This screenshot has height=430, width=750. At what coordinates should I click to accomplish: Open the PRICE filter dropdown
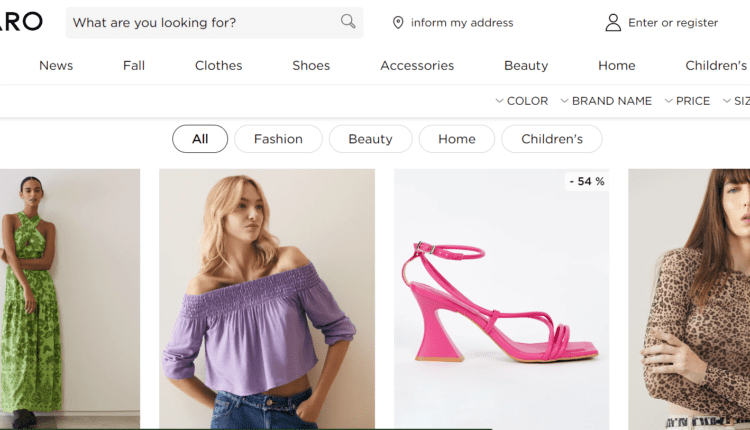coord(687,101)
